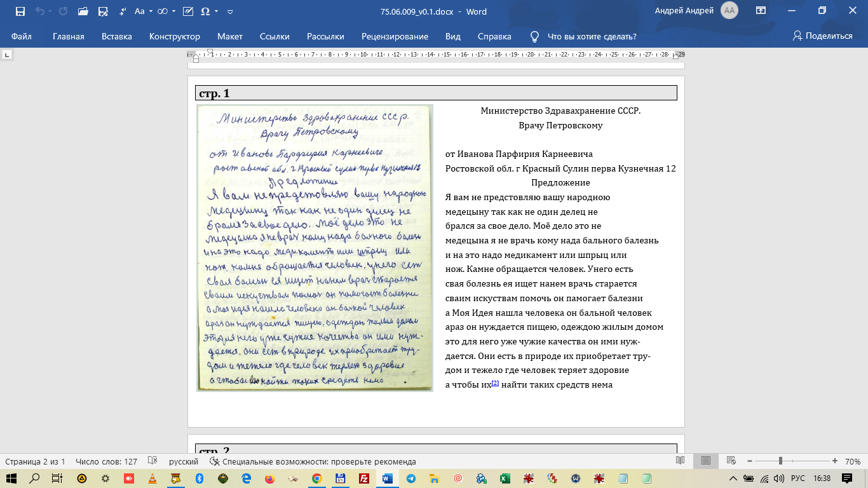The width and height of the screenshot is (868, 488).
Task: Switch to Read Mode view
Action: (x=681, y=461)
